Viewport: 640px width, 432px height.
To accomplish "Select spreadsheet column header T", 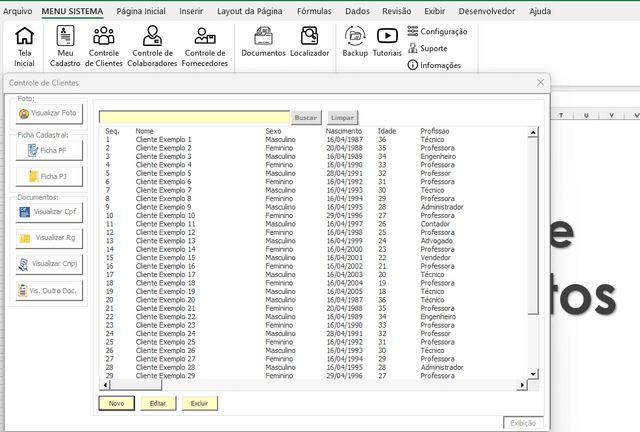I will pyautogui.click(x=561, y=115).
